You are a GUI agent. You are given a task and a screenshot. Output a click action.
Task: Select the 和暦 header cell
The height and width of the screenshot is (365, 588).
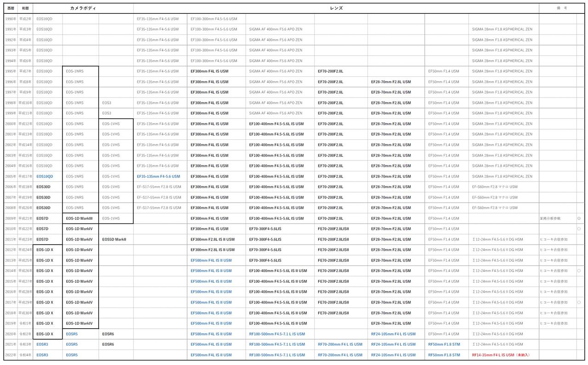[x=25, y=8]
